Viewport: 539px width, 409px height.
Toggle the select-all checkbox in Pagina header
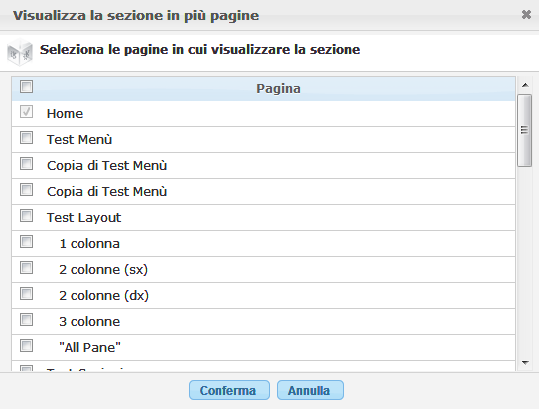[x=26, y=87]
